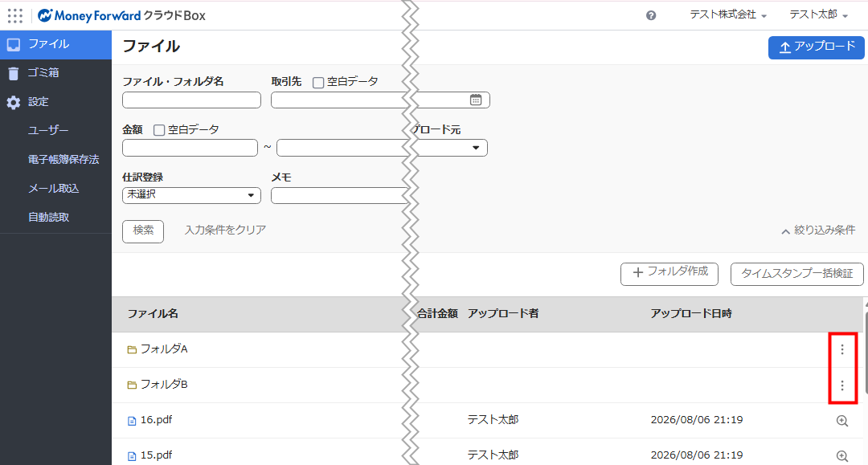Open the calendar date picker icon
Screen dimensions: 868x465
pyautogui.click(x=476, y=100)
